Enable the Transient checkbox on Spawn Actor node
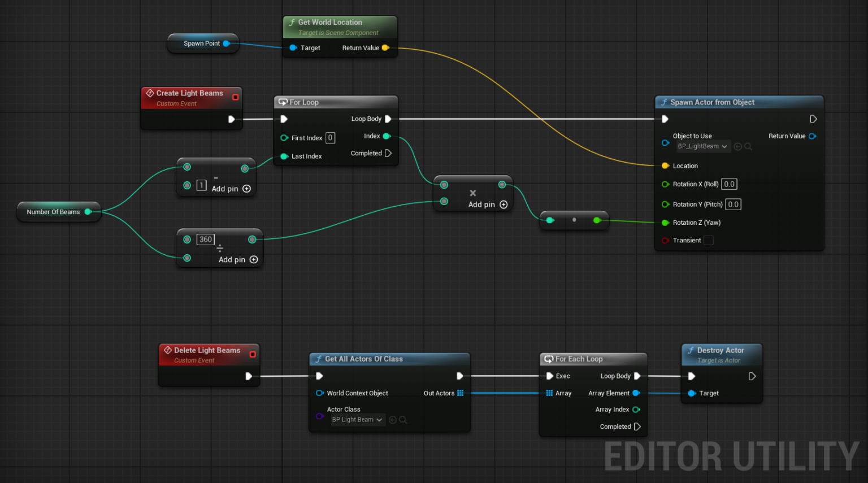 [709, 240]
